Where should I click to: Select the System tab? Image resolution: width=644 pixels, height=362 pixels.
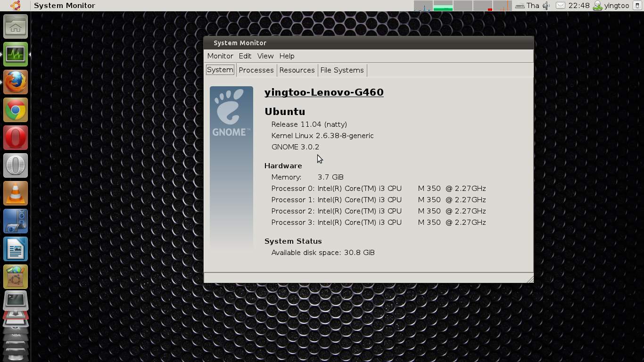pos(220,70)
